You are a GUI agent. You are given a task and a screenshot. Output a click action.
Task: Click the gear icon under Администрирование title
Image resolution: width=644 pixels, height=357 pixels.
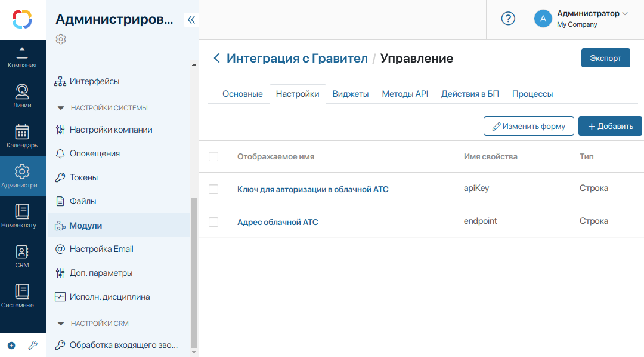click(61, 39)
